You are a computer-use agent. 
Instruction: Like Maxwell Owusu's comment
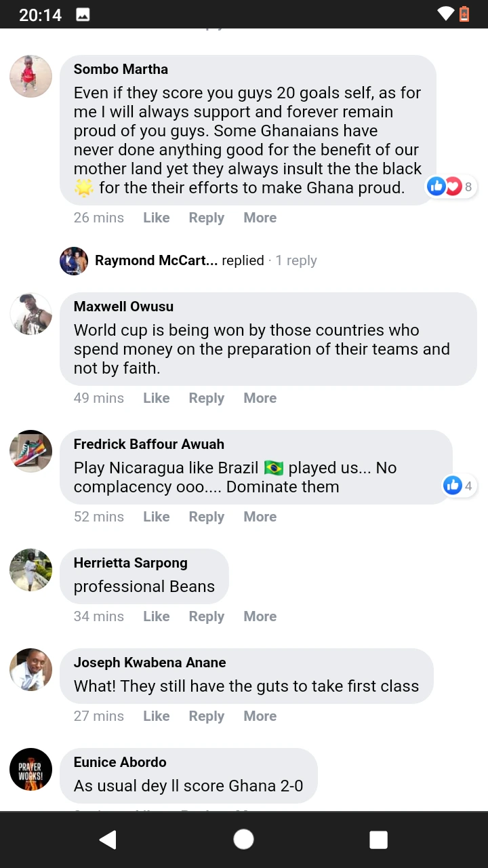[x=156, y=398]
